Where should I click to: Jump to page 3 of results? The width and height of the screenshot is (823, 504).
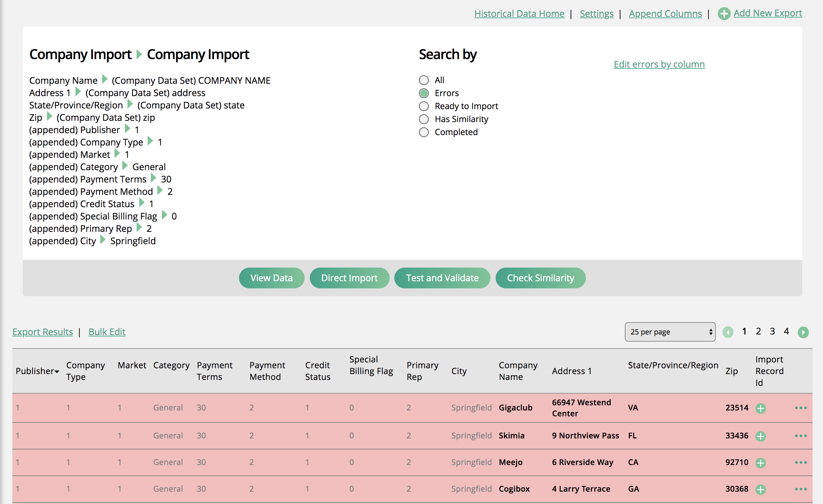point(772,331)
